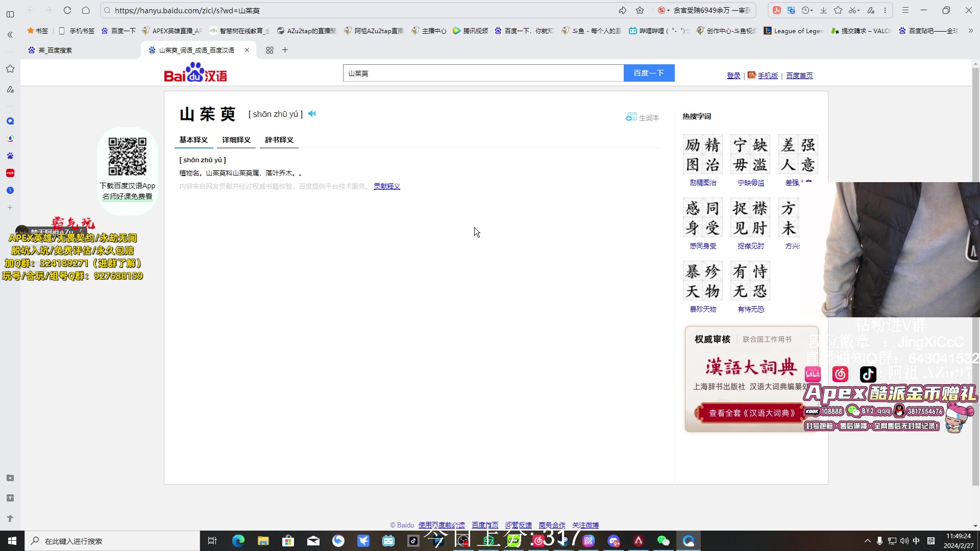Viewport: 980px width, 551px height.
Task: Open the Sogou search engine dropdown
Action: tap(668, 11)
